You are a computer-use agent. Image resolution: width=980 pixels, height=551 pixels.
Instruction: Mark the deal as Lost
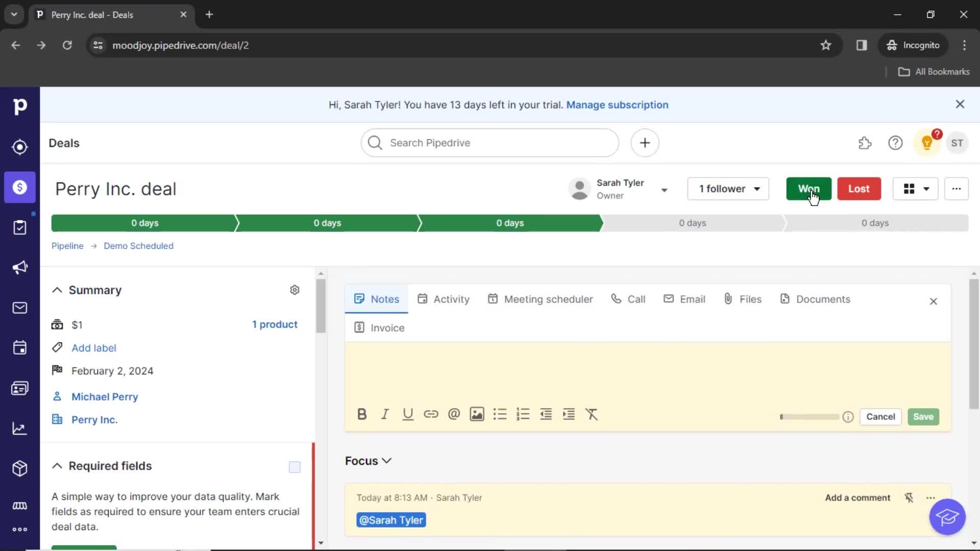(859, 189)
